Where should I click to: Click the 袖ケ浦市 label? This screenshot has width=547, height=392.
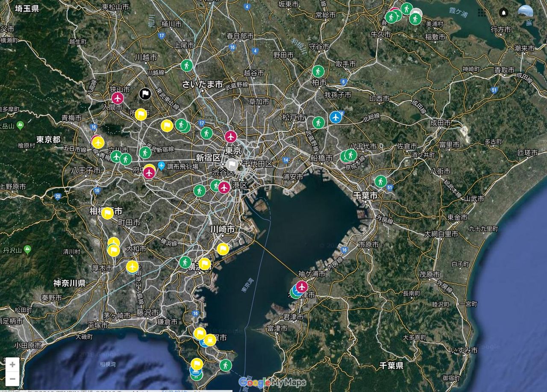pyautogui.click(x=312, y=274)
